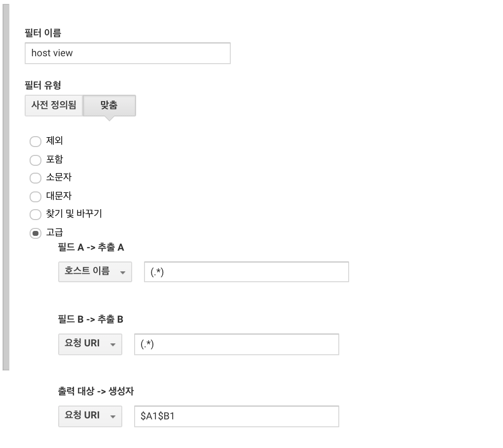This screenshot has height=448, width=503.
Task: Pick the 대문자 radio button
Action: click(36, 196)
